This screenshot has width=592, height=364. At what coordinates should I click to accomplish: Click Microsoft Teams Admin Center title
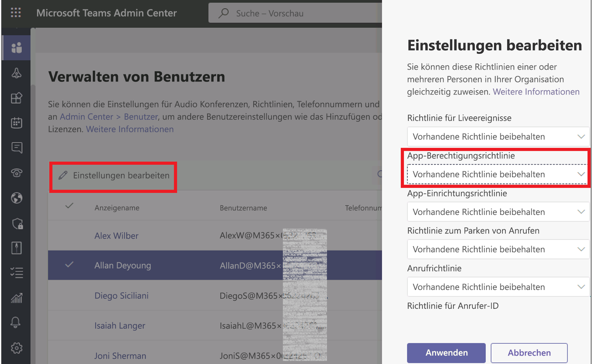click(x=106, y=13)
